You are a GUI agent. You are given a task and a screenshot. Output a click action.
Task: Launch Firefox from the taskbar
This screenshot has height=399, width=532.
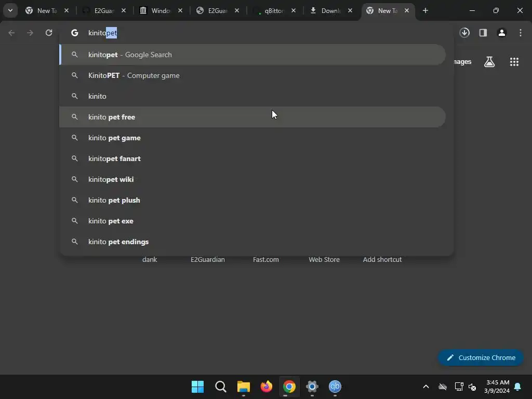coord(267,387)
